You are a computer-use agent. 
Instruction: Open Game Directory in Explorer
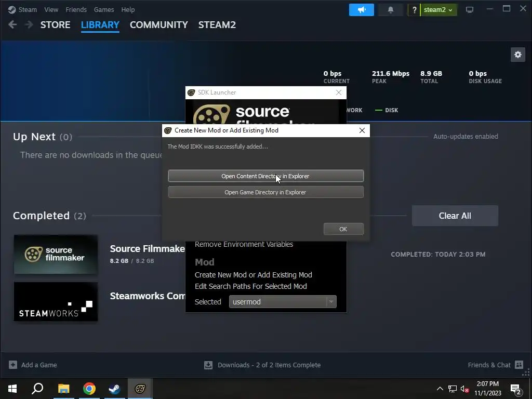click(265, 192)
